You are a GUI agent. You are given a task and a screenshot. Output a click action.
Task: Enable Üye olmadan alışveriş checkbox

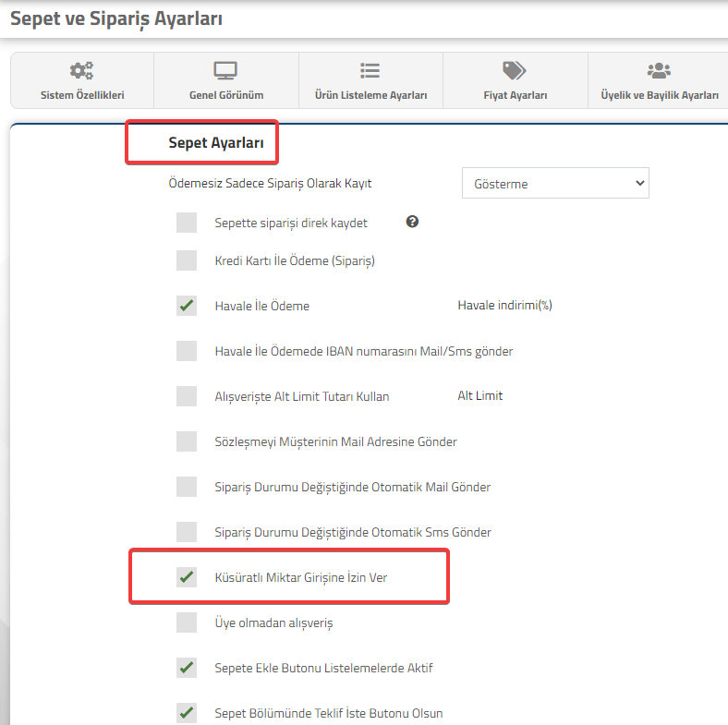pos(187,622)
